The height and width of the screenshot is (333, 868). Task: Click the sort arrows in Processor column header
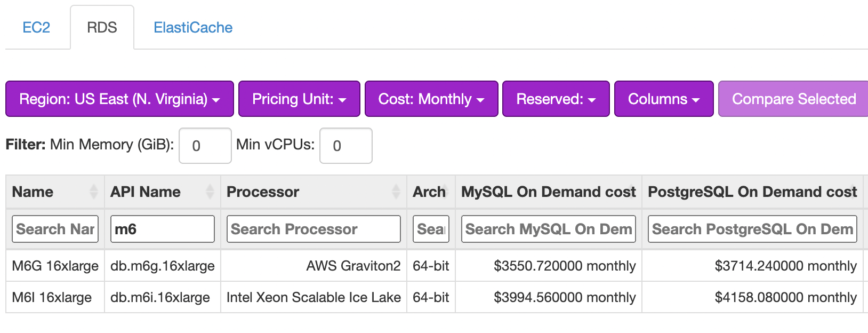click(396, 192)
